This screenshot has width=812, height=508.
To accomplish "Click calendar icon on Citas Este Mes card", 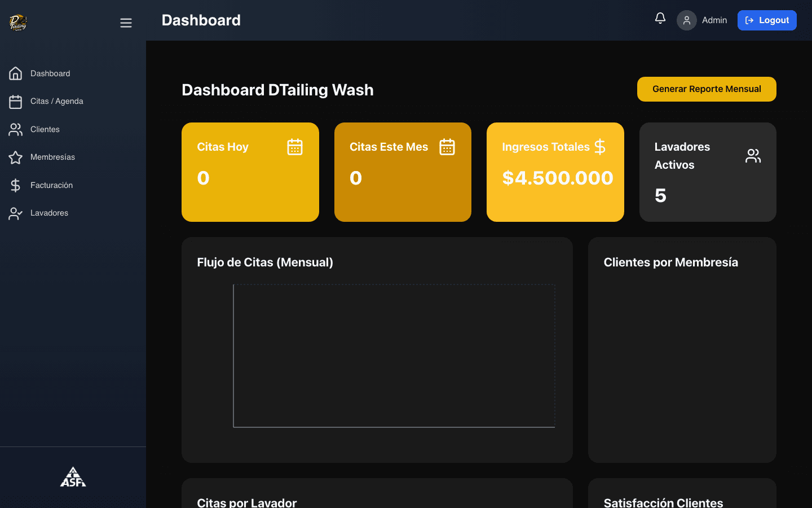I will point(447,147).
